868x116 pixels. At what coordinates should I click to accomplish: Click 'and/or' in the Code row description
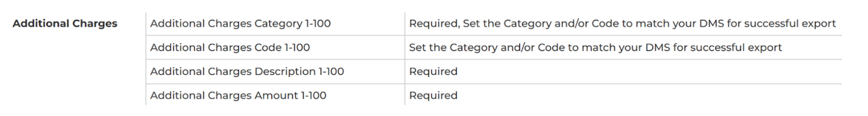pyautogui.click(x=518, y=47)
